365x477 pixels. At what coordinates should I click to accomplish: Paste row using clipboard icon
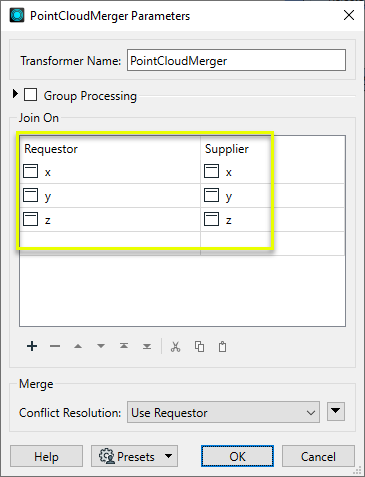click(x=222, y=347)
